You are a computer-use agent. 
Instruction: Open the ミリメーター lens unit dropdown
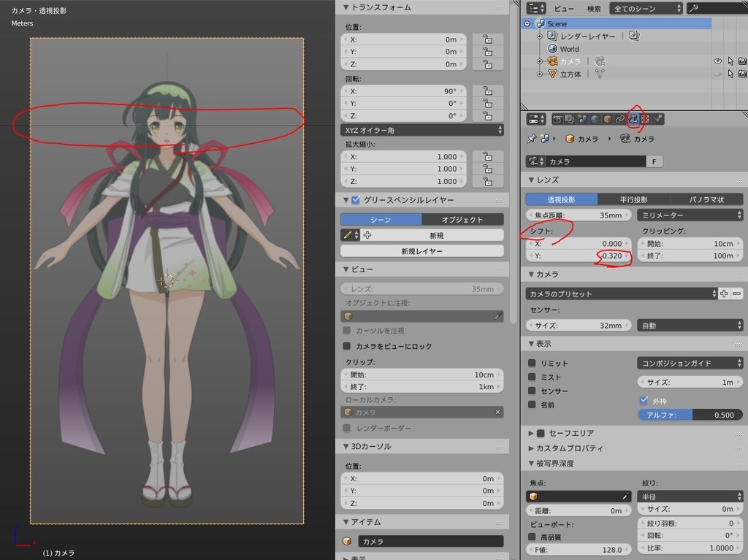click(x=690, y=215)
